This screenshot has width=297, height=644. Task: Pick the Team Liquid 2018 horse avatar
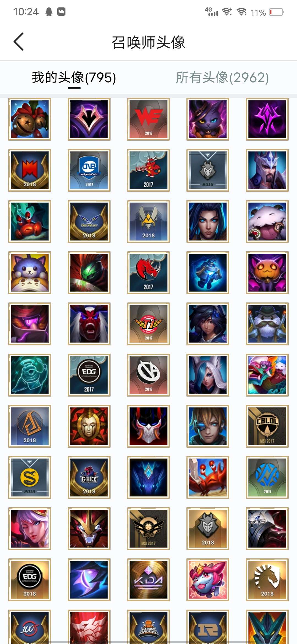click(x=267, y=580)
